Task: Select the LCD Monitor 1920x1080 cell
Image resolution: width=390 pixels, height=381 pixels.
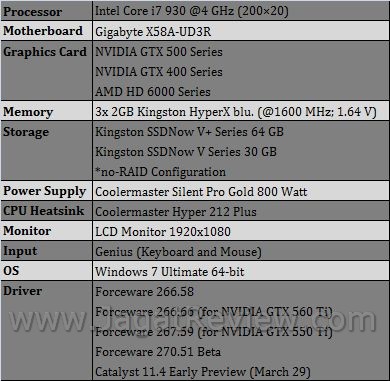Action: (x=241, y=231)
